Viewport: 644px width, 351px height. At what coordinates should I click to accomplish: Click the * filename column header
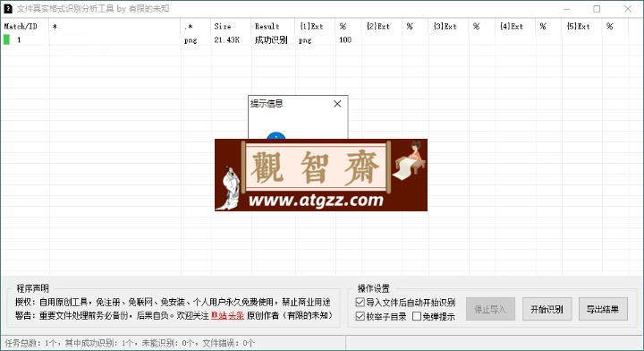click(114, 26)
